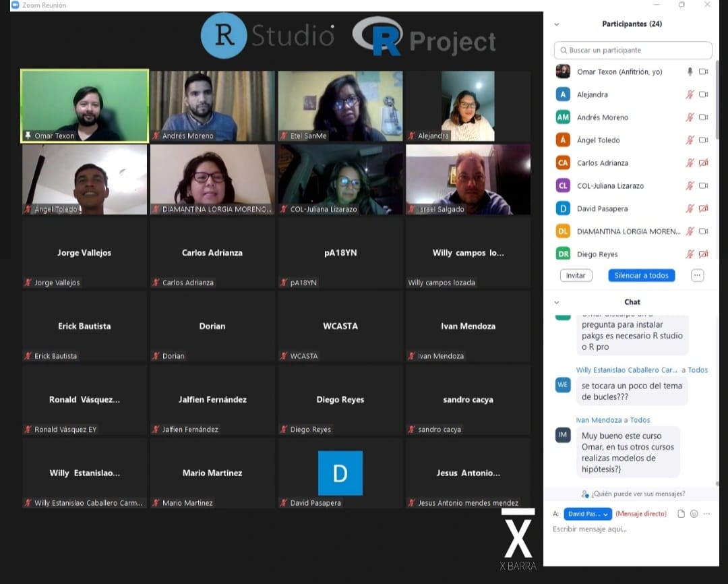Select the pA18YN participant tile
Screen dimensions: 728x584
coord(340,253)
